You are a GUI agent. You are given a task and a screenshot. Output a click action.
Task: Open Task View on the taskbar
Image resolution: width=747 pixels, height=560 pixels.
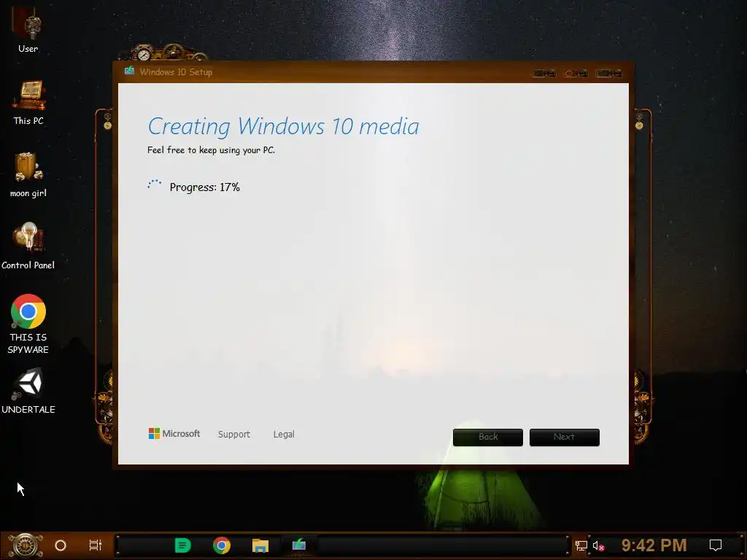[x=96, y=545]
